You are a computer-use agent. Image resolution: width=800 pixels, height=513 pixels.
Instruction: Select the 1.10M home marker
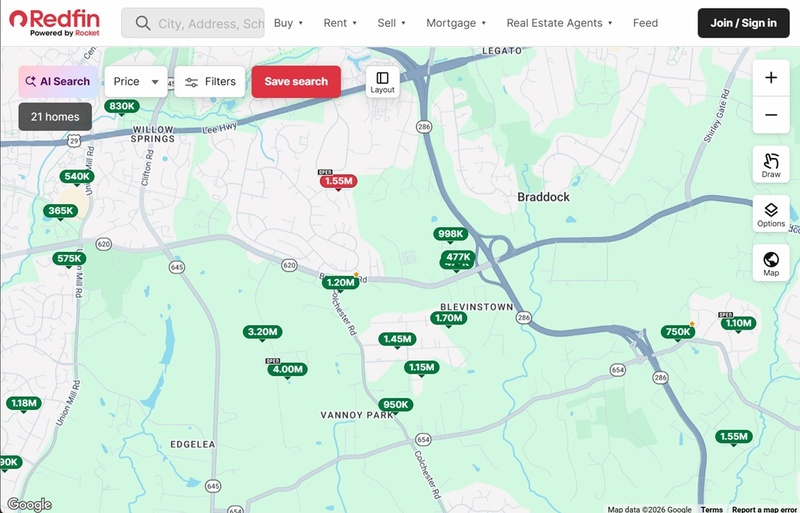click(x=738, y=323)
